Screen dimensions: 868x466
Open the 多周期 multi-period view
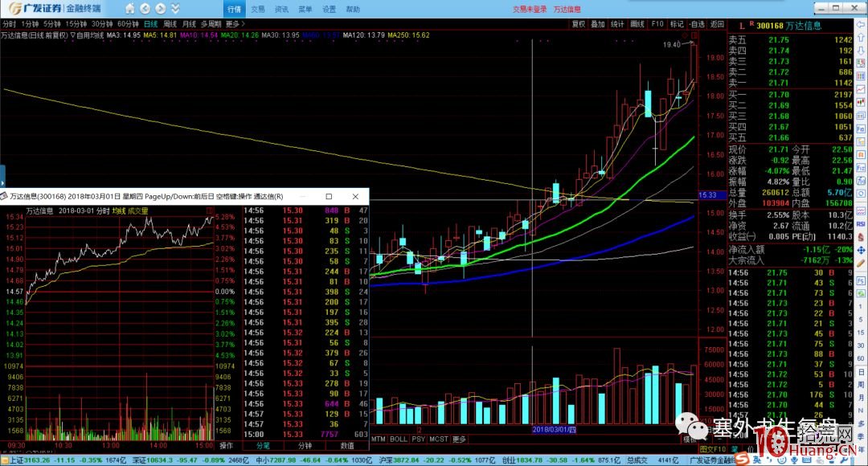point(211,24)
